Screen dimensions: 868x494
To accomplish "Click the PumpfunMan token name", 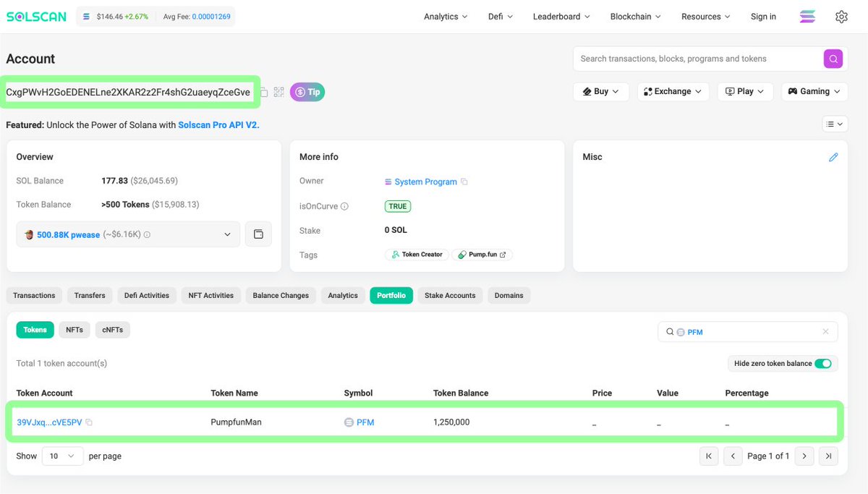I will point(236,422).
